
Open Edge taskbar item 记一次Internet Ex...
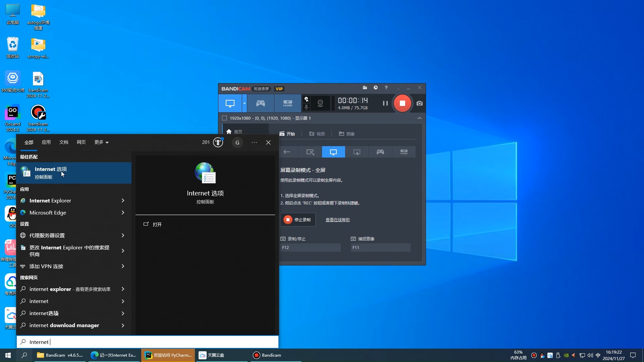(114, 355)
